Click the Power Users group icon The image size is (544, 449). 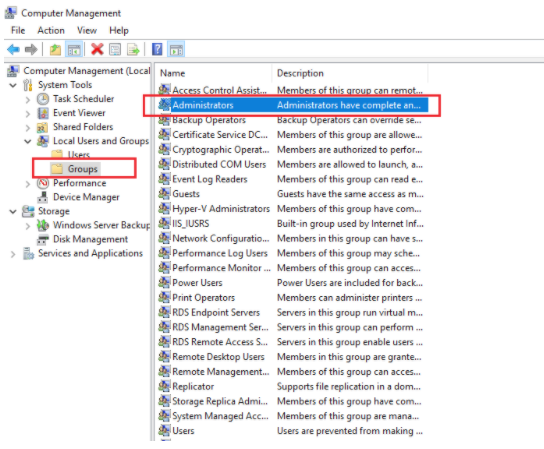coord(164,282)
